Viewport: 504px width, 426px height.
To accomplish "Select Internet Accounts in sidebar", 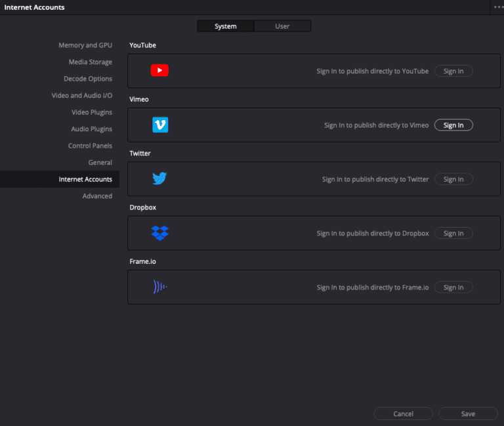I will [x=60, y=179].
